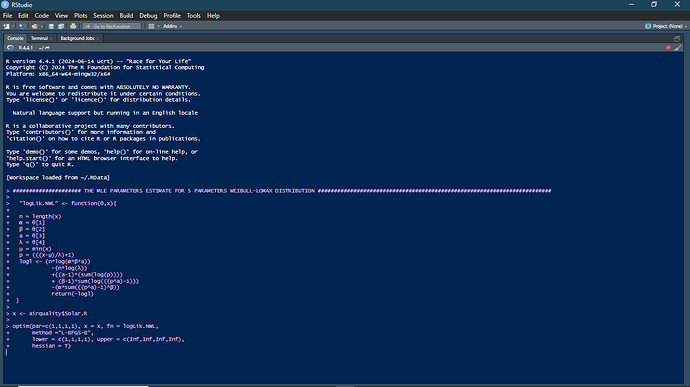The width and height of the screenshot is (690, 387).
Task: Switch to the Terminal tab
Action: [x=39, y=38]
